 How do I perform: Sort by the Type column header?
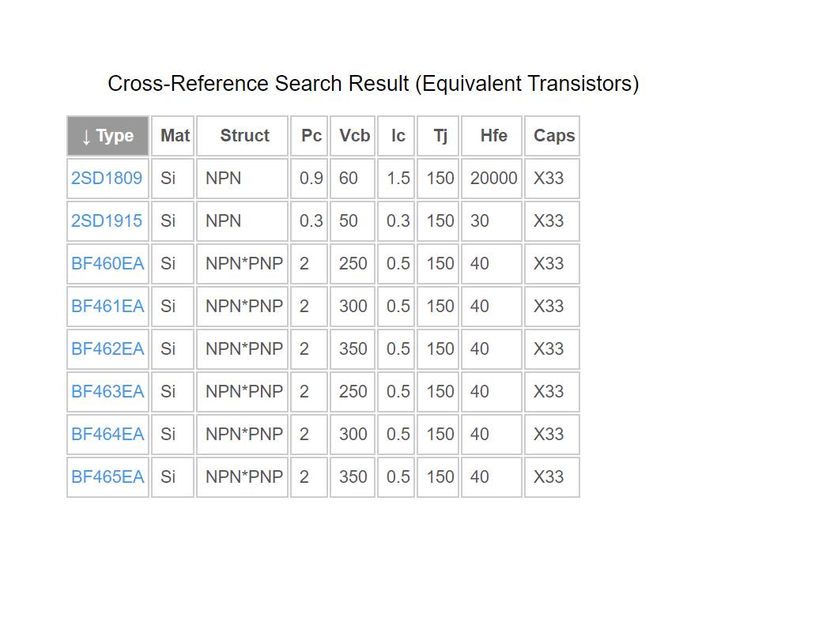click(x=108, y=136)
